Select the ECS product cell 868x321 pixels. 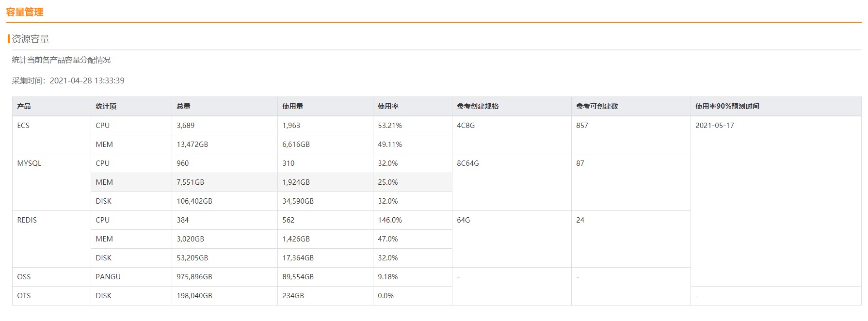click(x=23, y=126)
